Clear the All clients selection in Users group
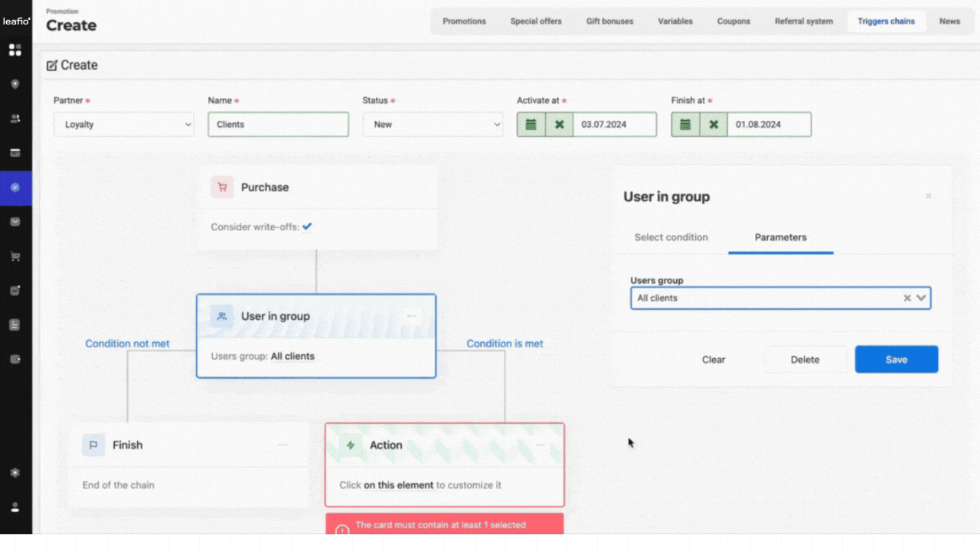 point(907,298)
